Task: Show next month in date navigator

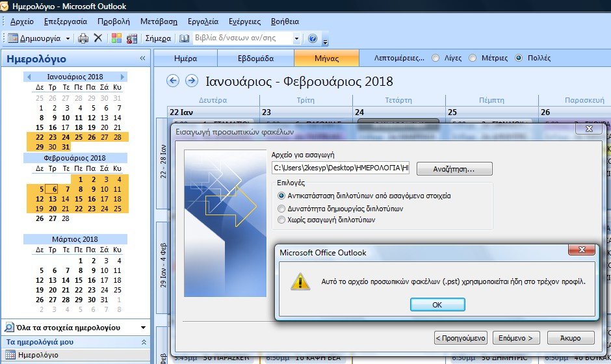Action: pyautogui.click(x=122, y=77)
